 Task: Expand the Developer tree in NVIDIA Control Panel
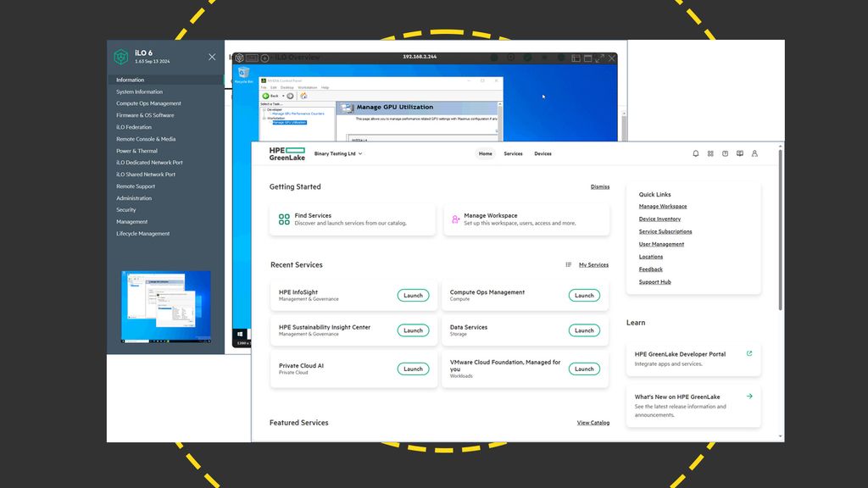click(264, 108)
